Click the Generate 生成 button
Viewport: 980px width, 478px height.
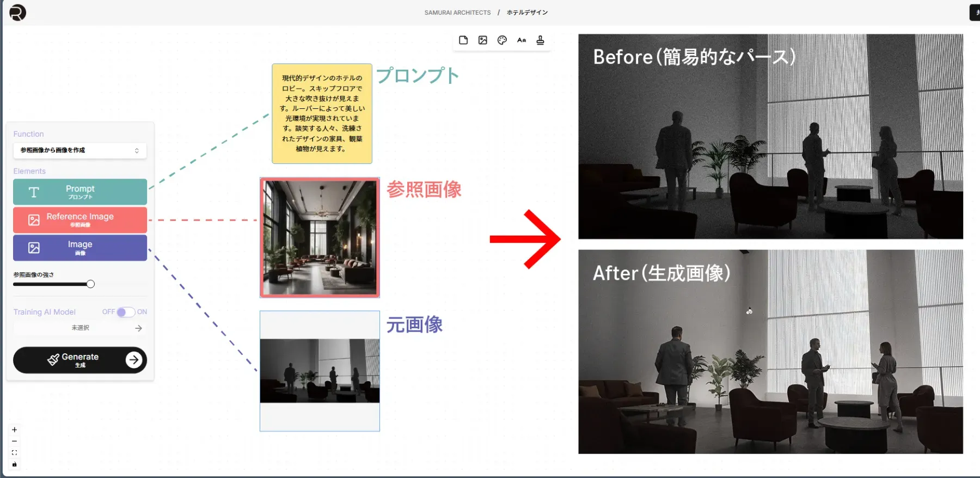[80, 360]
